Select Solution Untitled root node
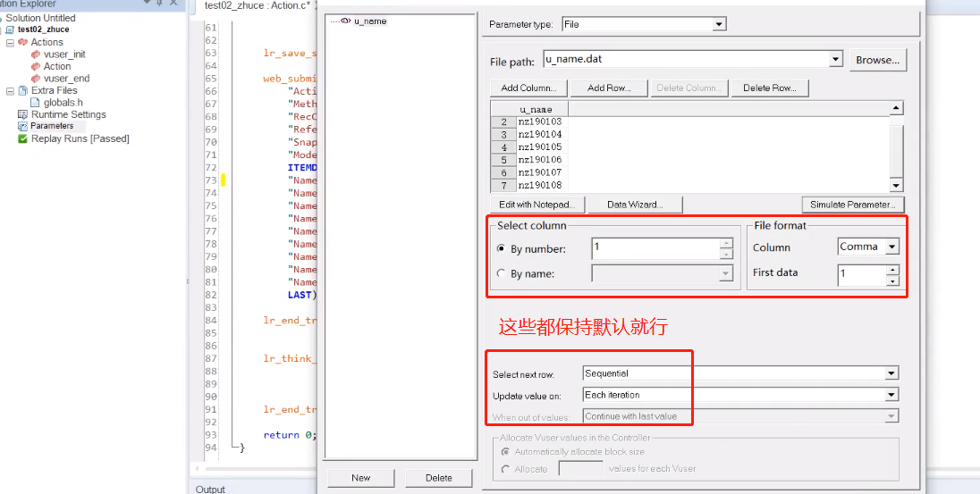980x494 pixels. pyautogui.click(x=40, y=18)
